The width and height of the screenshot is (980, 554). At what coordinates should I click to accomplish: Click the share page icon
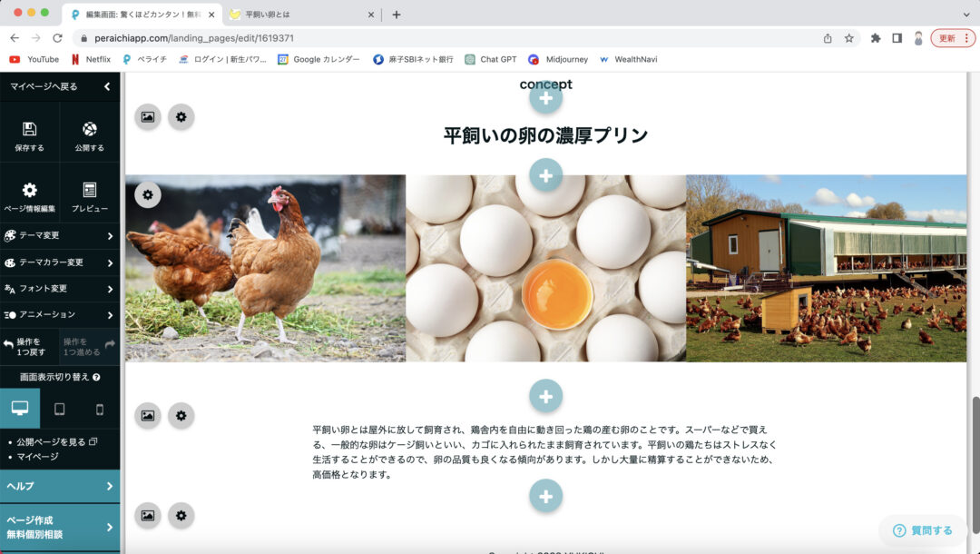point(828,38)
